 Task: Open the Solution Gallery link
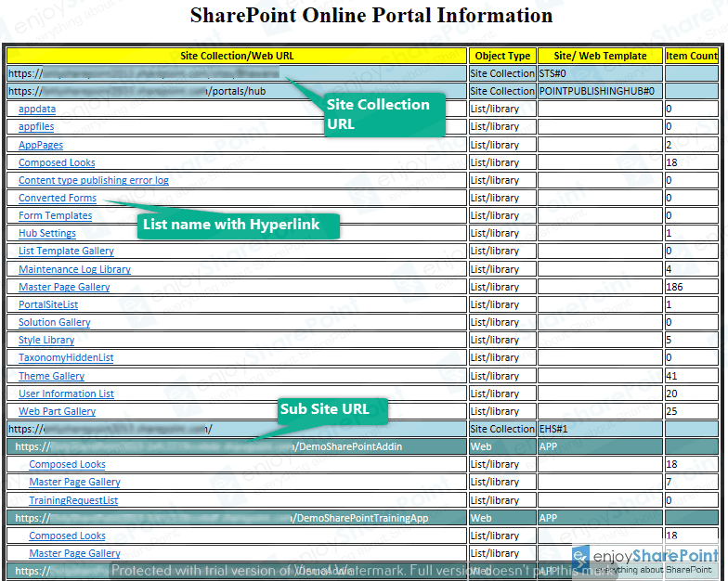[54, 322]
